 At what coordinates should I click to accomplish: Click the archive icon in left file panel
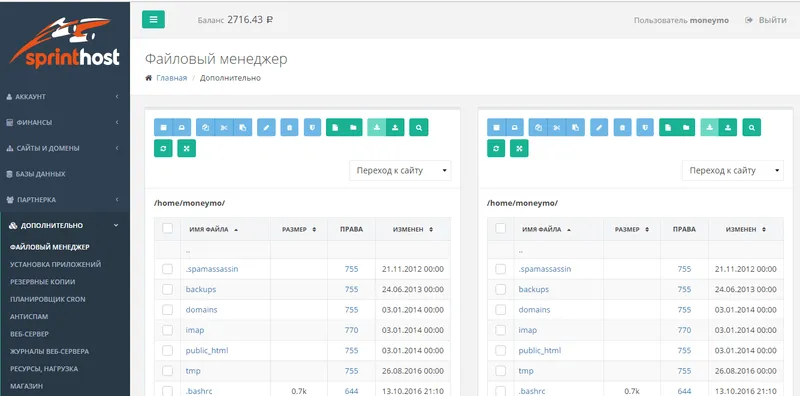pos(164,127)
